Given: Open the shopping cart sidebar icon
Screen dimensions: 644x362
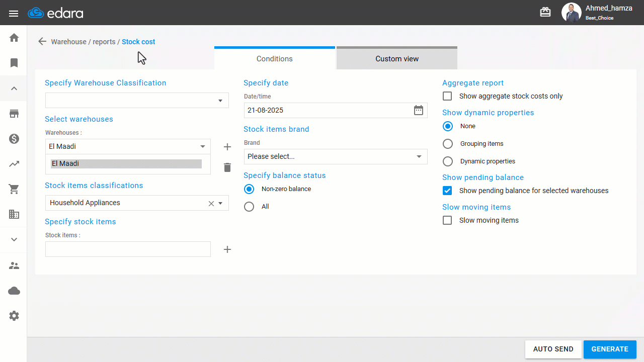Looking at the screenshot, I should tap(14, 189).
